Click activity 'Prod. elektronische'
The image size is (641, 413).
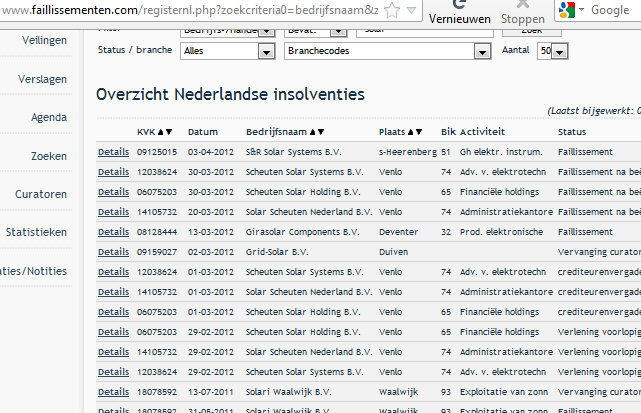[x=502, y=232]
